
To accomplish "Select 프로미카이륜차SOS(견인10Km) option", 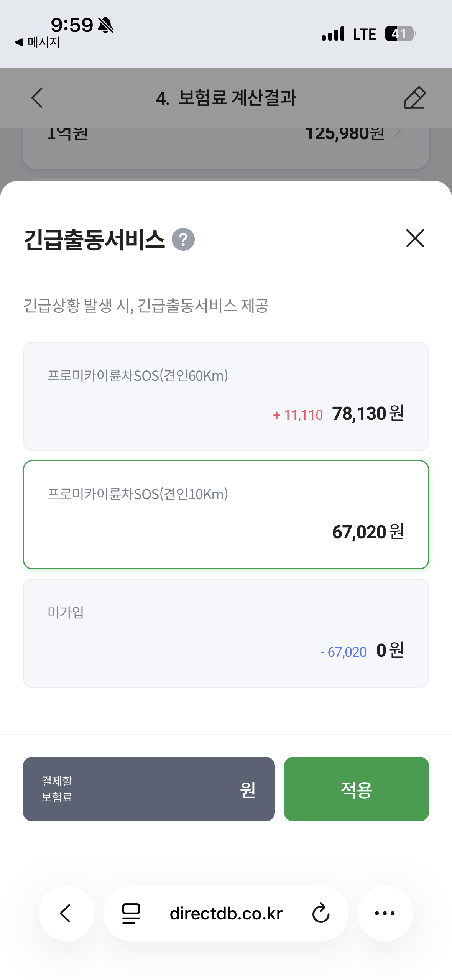I will tap(226, 515).
